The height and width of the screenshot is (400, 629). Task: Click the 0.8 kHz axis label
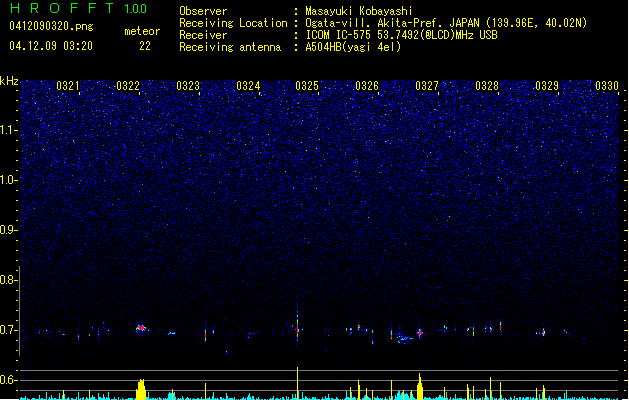click(9, 280)
